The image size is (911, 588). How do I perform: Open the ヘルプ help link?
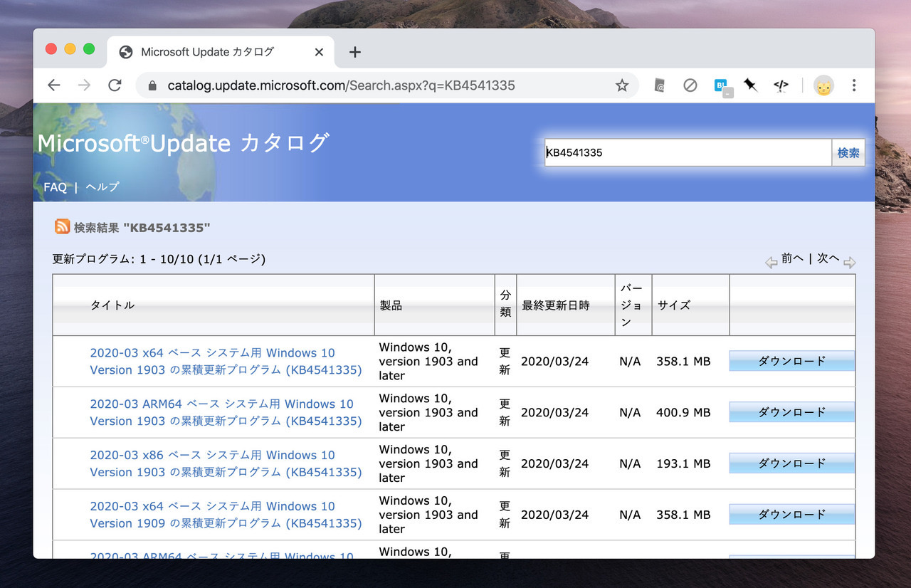pyautogui.click(x=102, y=187)
